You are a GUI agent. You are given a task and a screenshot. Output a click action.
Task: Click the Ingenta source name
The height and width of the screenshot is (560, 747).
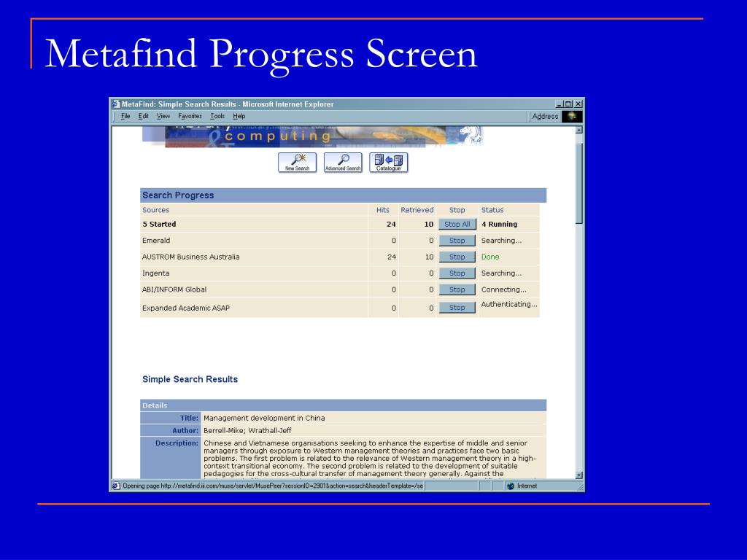point(156,273)
